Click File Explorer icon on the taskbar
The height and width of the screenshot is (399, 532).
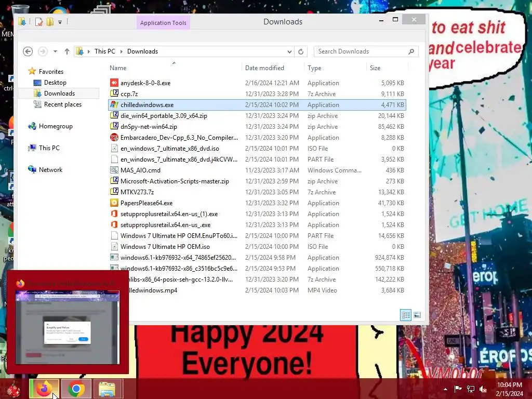pos(107,389)
